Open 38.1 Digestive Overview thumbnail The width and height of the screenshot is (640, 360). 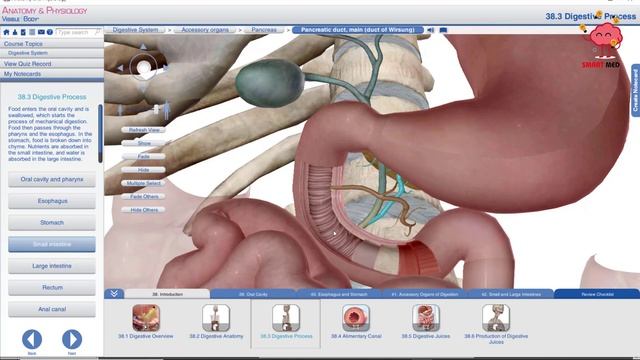point(146,318)
